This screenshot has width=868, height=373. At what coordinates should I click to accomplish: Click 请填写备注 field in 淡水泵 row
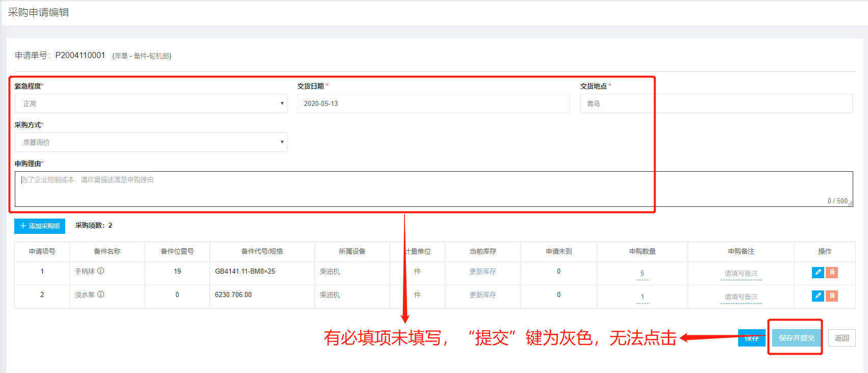click(x=741, y=297)
